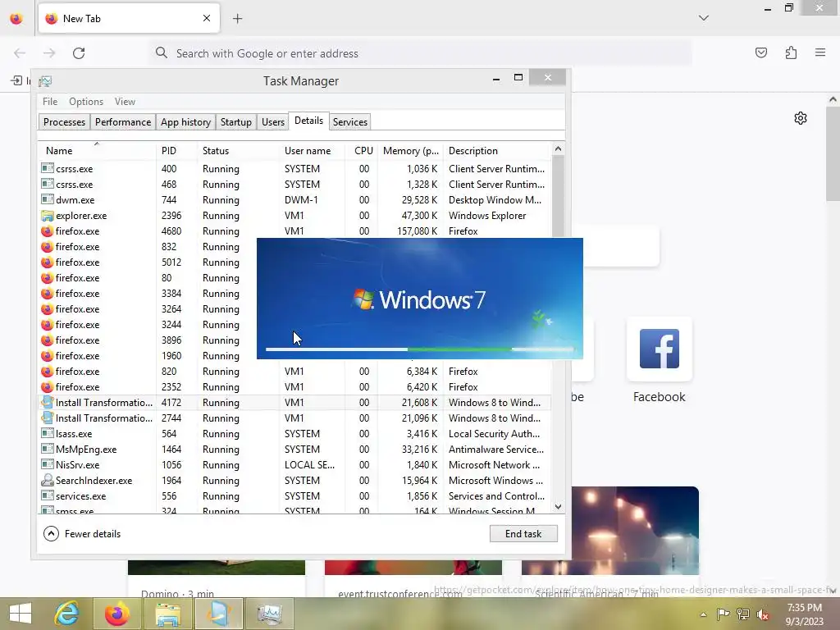
Task: Close the New Tab tab
Action: tap(206, 18)
